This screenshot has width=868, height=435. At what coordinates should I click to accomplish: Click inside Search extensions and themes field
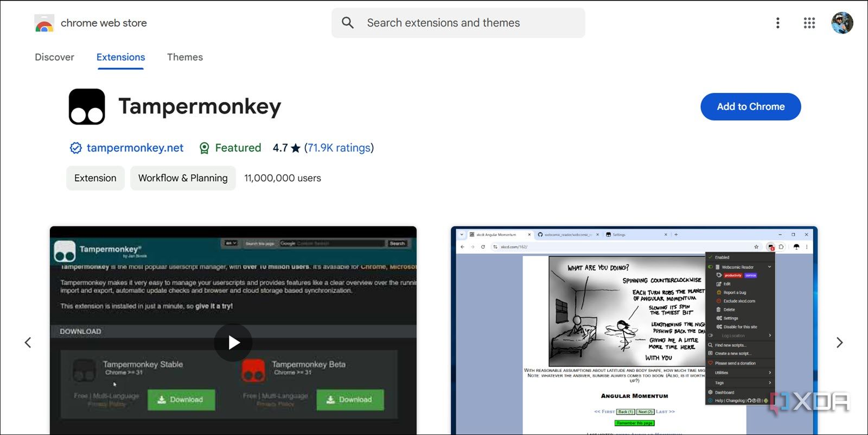click(458, 23)
